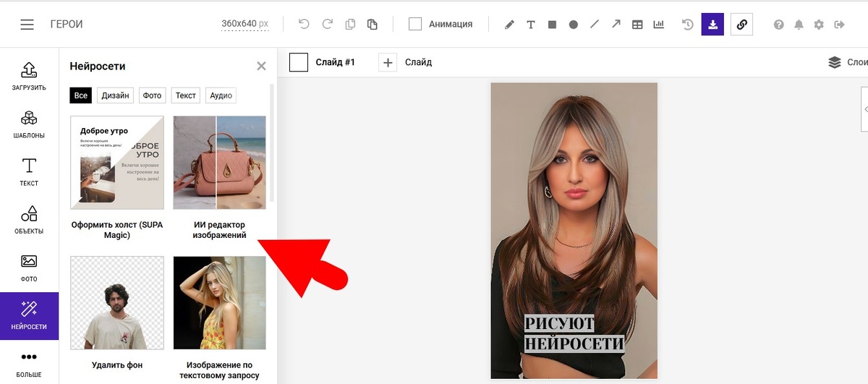868x384 pixels.
Task: Select the arrow drawing tool
Action: coord(616,24)
